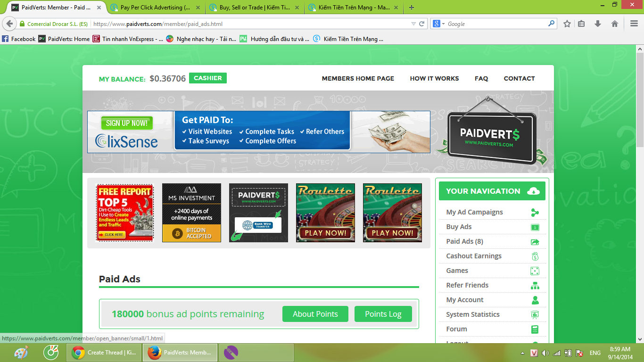This screenshot has height=362, width=644.
Task: Show hidden system tray icons
Action: click(522, 353)
